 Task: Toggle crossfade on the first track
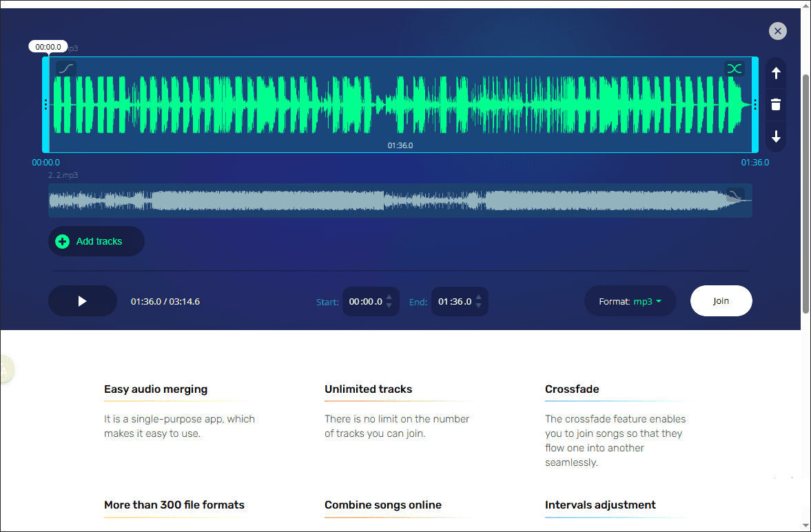tap(735, 69)
